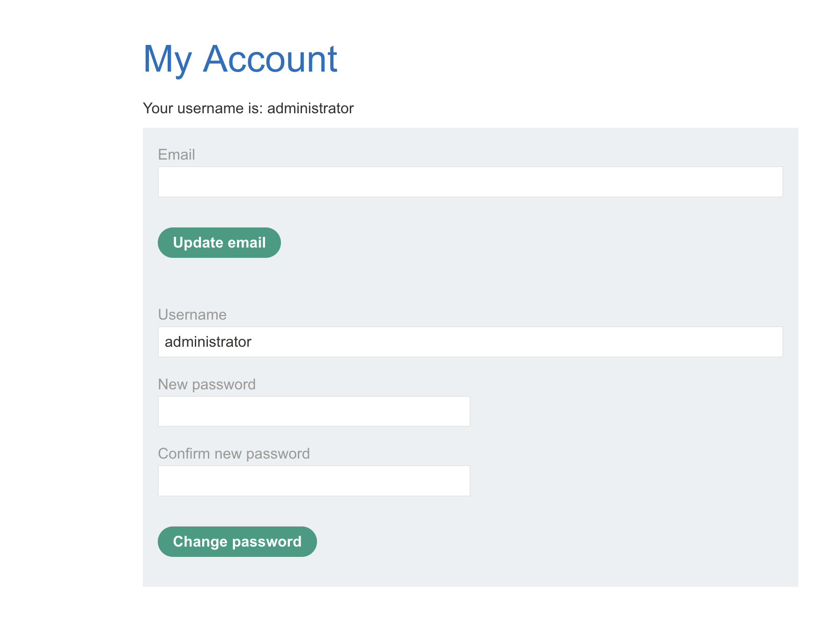Screen dimensions: 840x628
Task: Click the 'Your username is: administrator' text
Action: point(248,108)
